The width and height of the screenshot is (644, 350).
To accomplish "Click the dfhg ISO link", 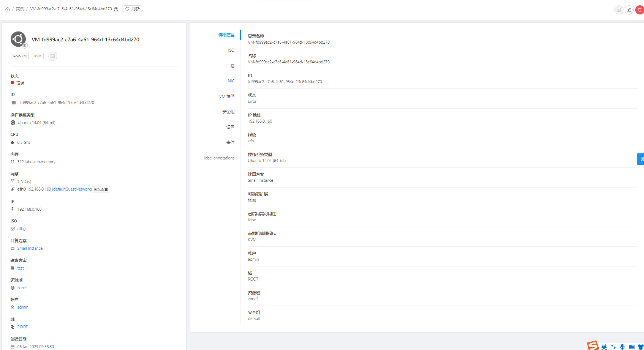I will (x=21, y=229).
